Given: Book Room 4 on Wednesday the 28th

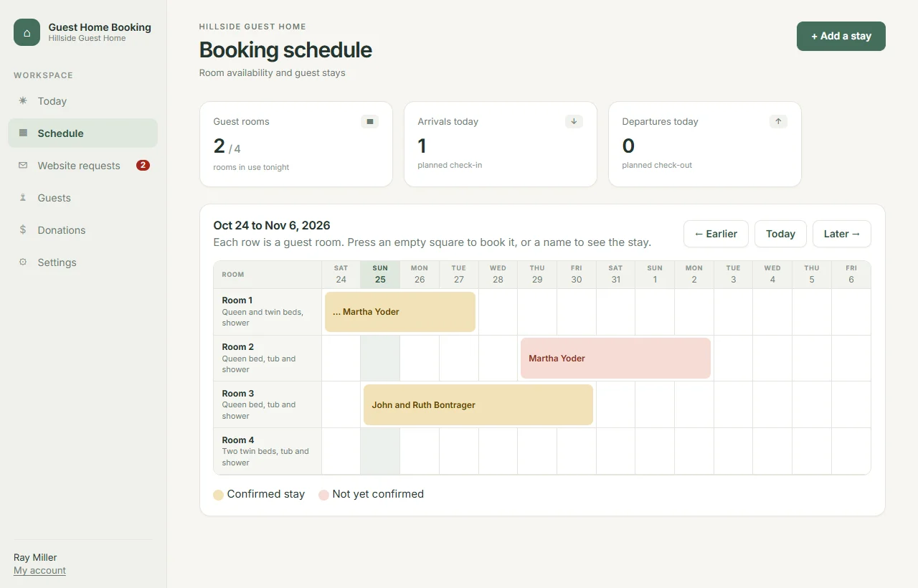Looking at the screenshot, I should click(x=498, y=452).
